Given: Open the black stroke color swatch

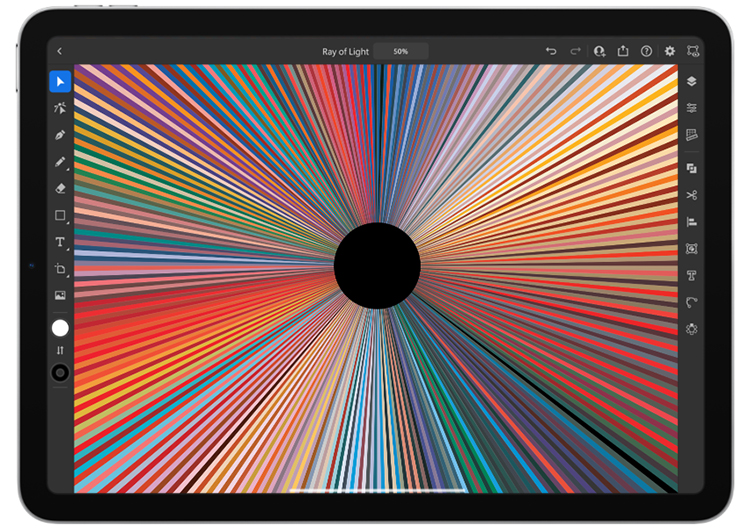Looking at the screenshot, I should pos(60,373).
